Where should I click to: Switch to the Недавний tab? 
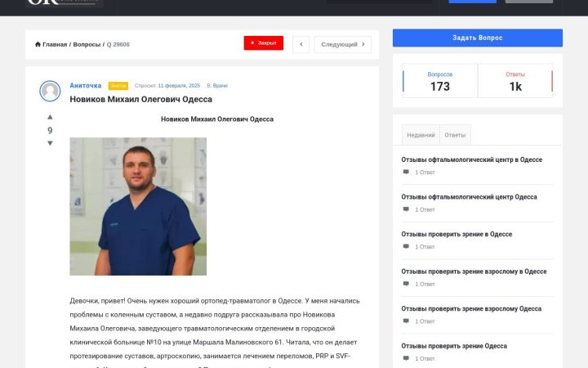(421, 135)
